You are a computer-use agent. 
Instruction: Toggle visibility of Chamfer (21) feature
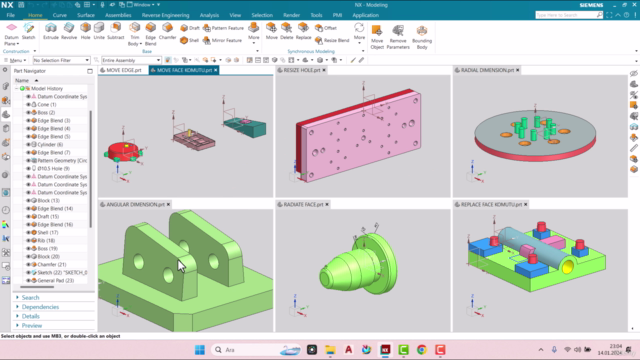[x=28, y=264]
